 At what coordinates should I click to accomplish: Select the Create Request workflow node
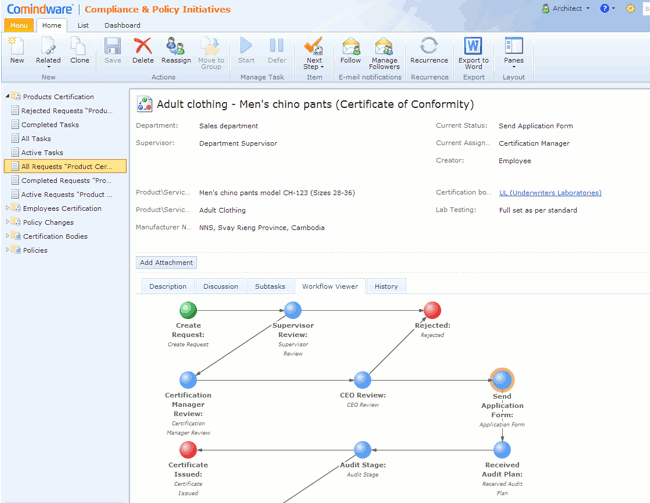[x=188, y=310]
